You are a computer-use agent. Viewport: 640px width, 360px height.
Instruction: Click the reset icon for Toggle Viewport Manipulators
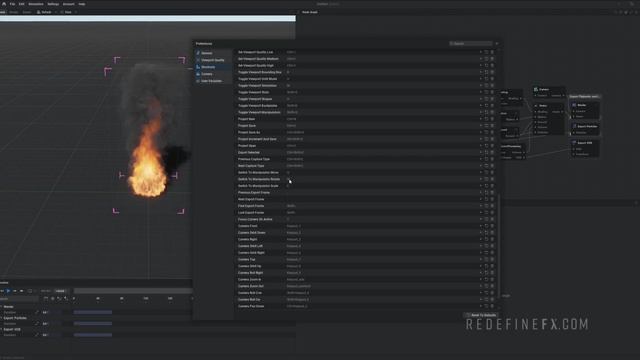point(487,112)
